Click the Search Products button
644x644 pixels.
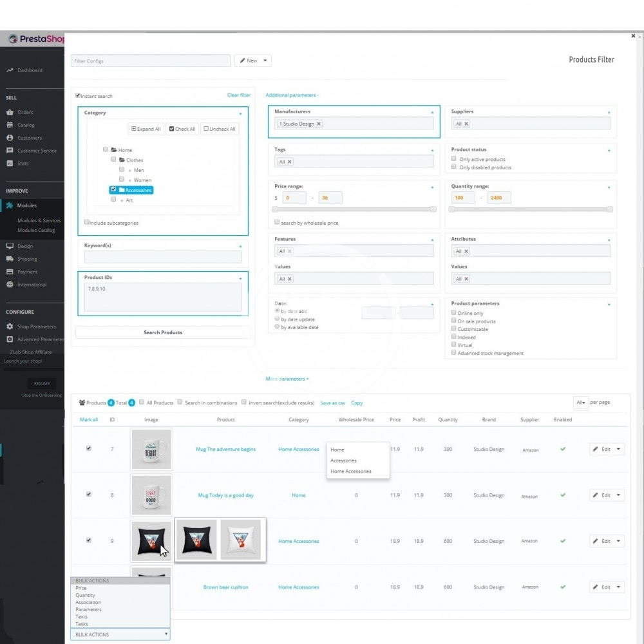163,332
